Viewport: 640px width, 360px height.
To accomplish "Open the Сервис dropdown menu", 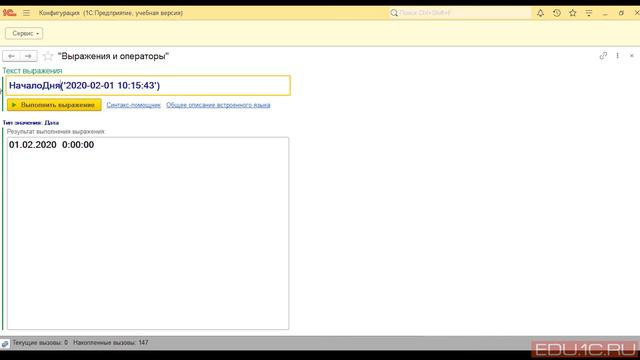I will 24,33.
